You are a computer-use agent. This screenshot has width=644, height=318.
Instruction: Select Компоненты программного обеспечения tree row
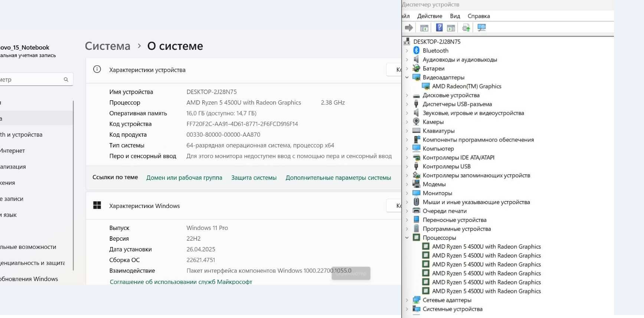click(478, 140)
